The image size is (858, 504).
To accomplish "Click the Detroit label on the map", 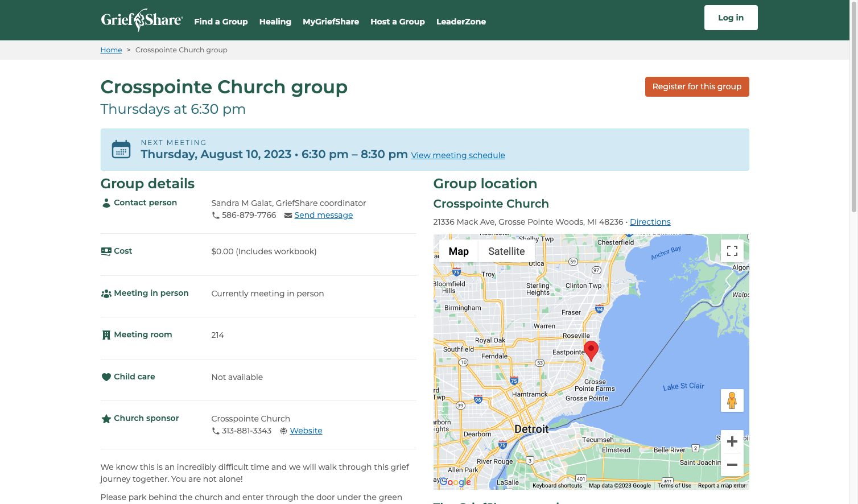I will pyautogui.click(x=531, y=429).
